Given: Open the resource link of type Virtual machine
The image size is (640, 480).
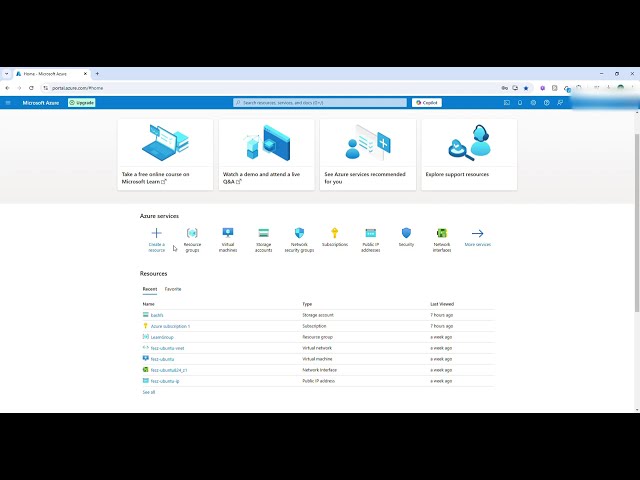Looking at the screenshot, I should (x=162, y=359).
